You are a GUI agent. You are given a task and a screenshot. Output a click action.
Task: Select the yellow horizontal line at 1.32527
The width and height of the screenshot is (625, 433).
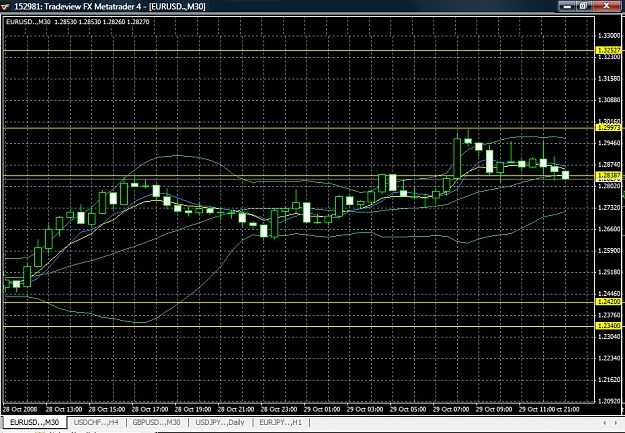tap(299, 51)
